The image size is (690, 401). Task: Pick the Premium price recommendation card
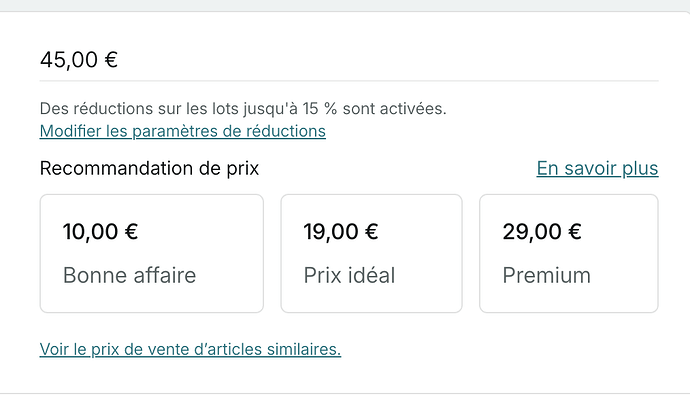click(568, 253)
